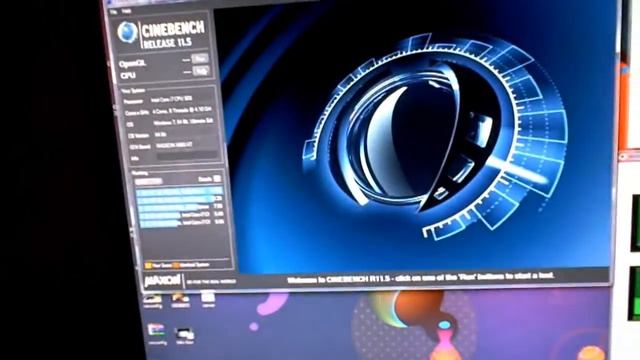Screen dimensions: 640x360
Task: Select the first highlighted ranking row
Action: point(179,191)
